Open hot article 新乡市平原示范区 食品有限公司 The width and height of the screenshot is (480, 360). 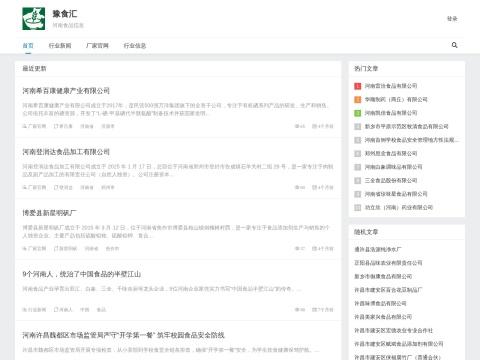click(406, 126)
